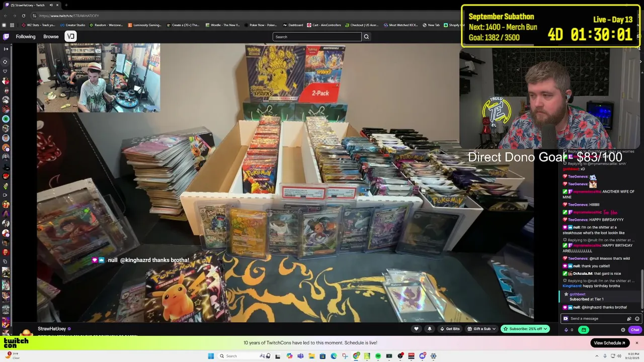This screenshot has width=644, height=362.
Task: Open a new browser tab
Action: click(66, 5)
